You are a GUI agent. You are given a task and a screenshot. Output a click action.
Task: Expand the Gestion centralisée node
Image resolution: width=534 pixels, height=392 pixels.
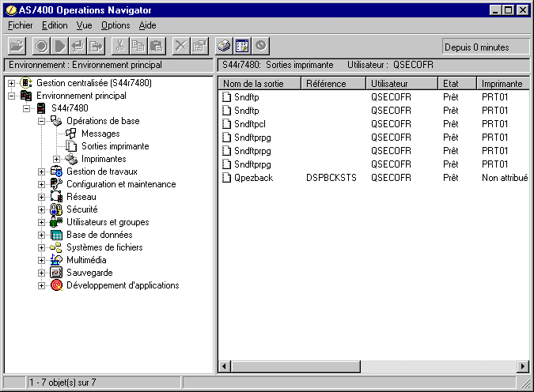[11, 83]
